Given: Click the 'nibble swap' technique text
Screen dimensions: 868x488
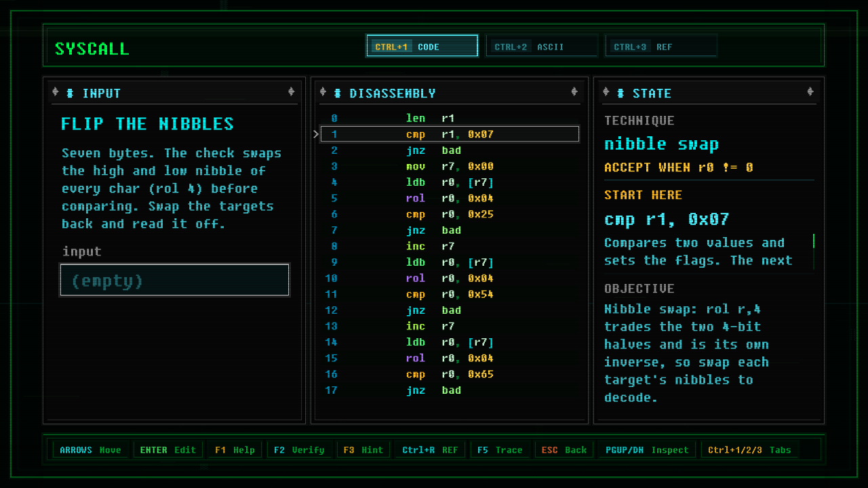Looking at the screenshot, I should click(x=661, y=144).
